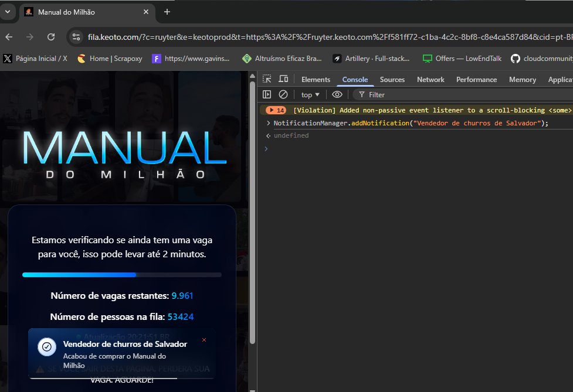This screenshot has height=392, width=573.
Task: Activate the DevTools inspect element picker
Action: [x=267, y=79]
